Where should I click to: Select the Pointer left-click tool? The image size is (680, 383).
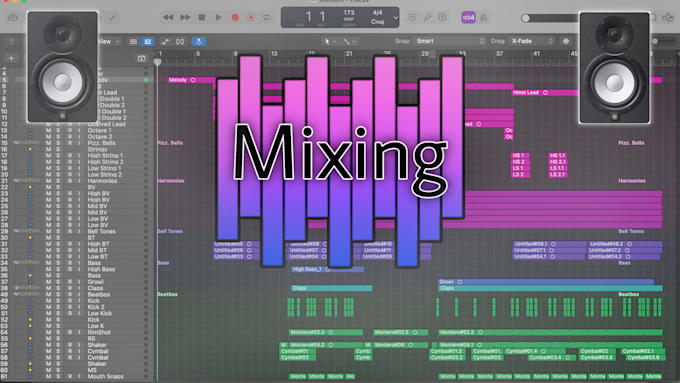click(328, 42)
